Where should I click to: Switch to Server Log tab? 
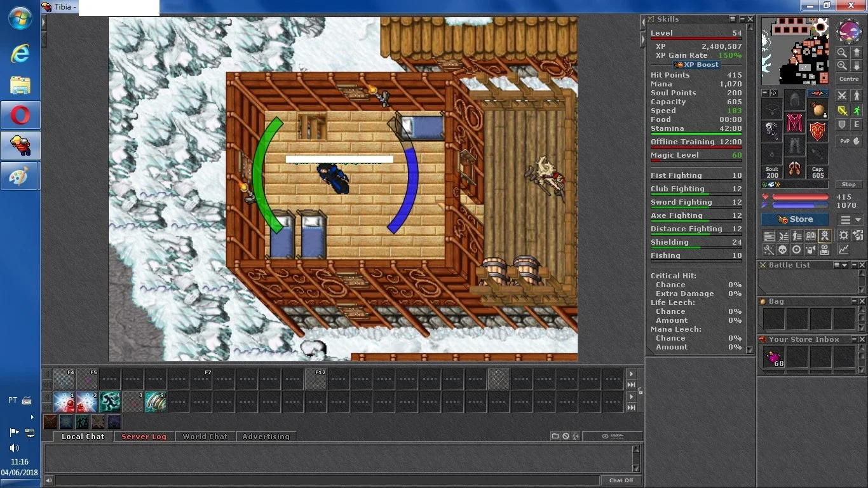(144, 437)
